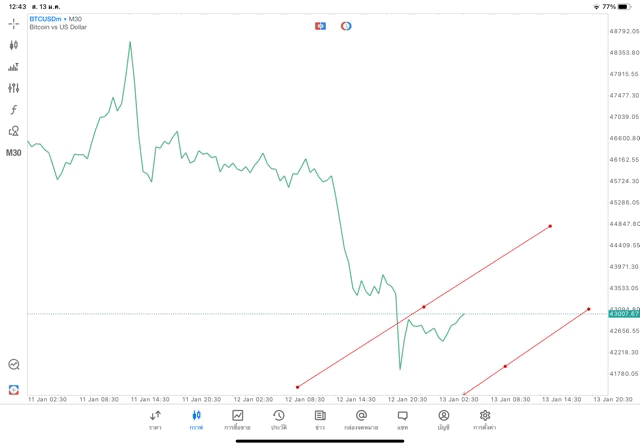Select the crosshair cursor tool

(x=14, y=23)
